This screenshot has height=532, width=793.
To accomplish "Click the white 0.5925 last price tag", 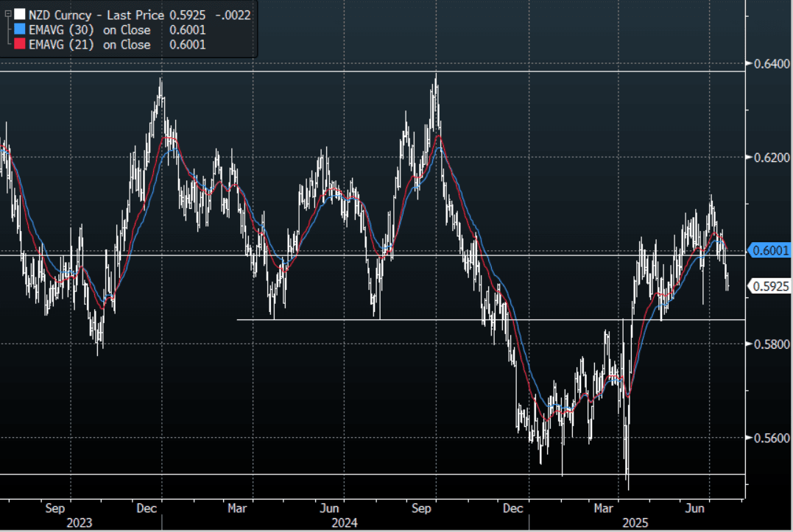I will pos(771,286).
